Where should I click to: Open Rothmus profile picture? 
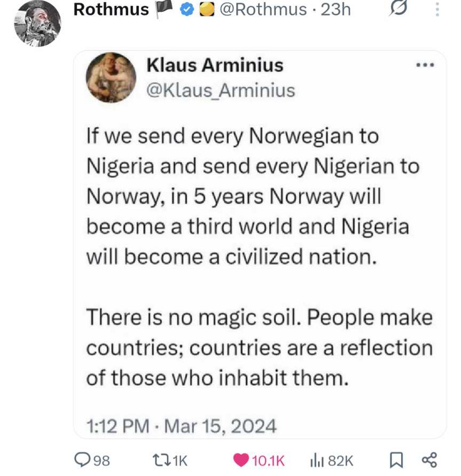tap(37, 23)
